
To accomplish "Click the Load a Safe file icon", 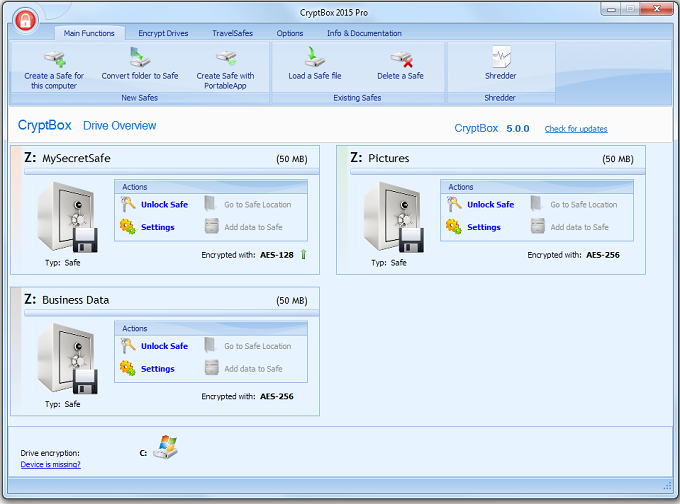I will point(314,59).
